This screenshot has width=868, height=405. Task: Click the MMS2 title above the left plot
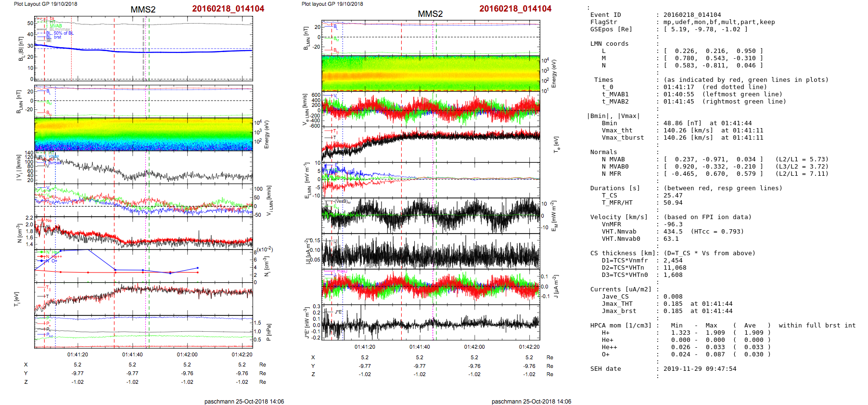tap(143, 10)
